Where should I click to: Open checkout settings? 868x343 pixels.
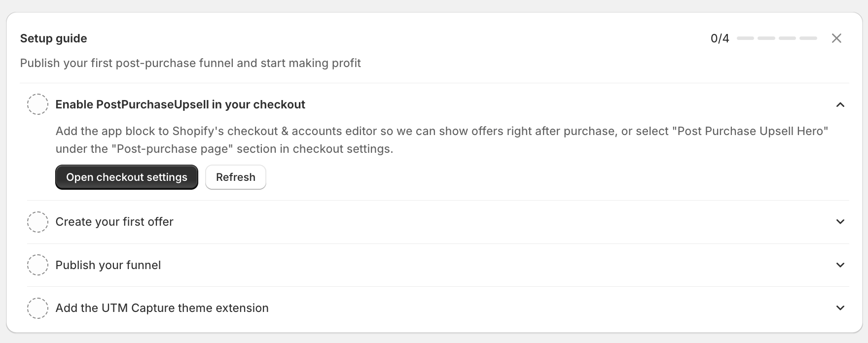click(x=127, y=177)
